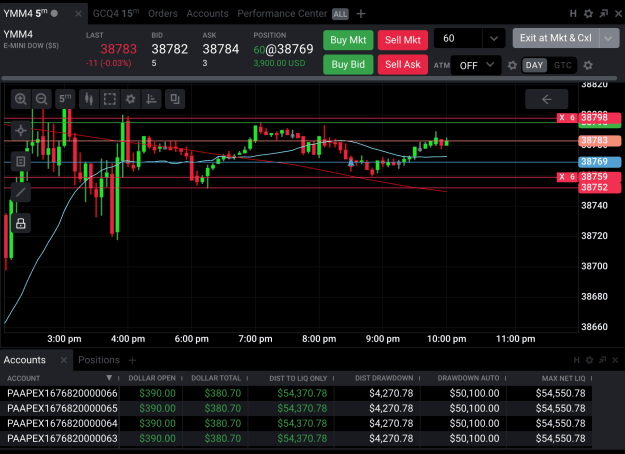The image size is (625, 454).
Task: Click the Buy Mkt button
Action: pos(348,40)
